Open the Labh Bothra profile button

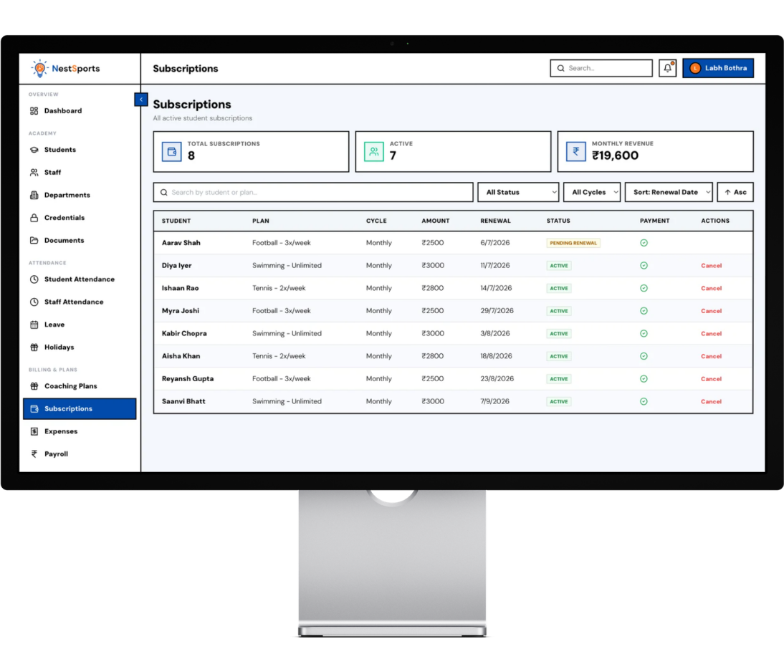718,68
